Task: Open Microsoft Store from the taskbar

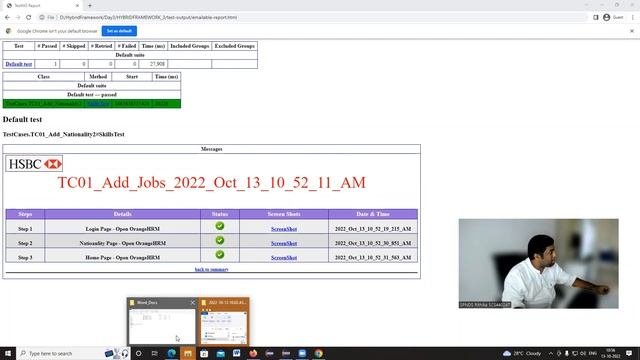Action: (x=204, y=353)
